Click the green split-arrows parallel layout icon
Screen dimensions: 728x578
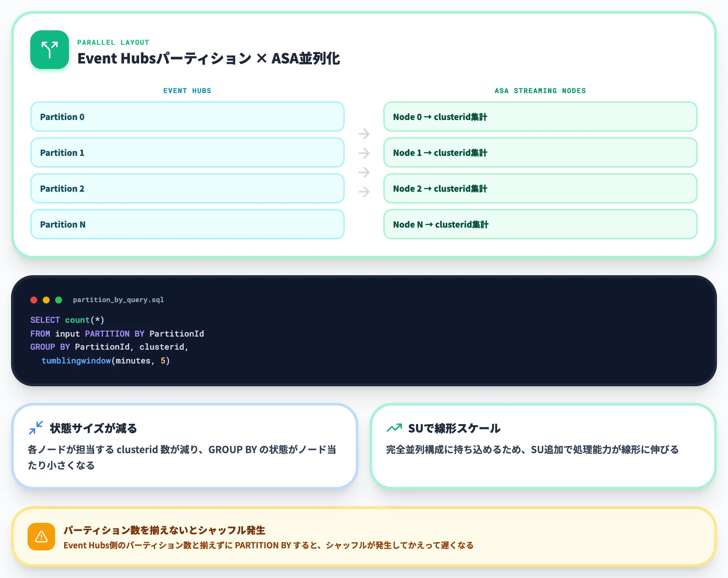pyautogui.click(x=50, y=50)
